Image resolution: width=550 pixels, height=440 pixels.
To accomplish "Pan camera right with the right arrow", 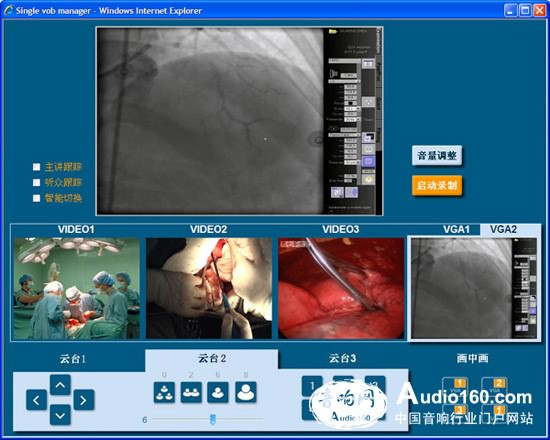I will 83,400.
